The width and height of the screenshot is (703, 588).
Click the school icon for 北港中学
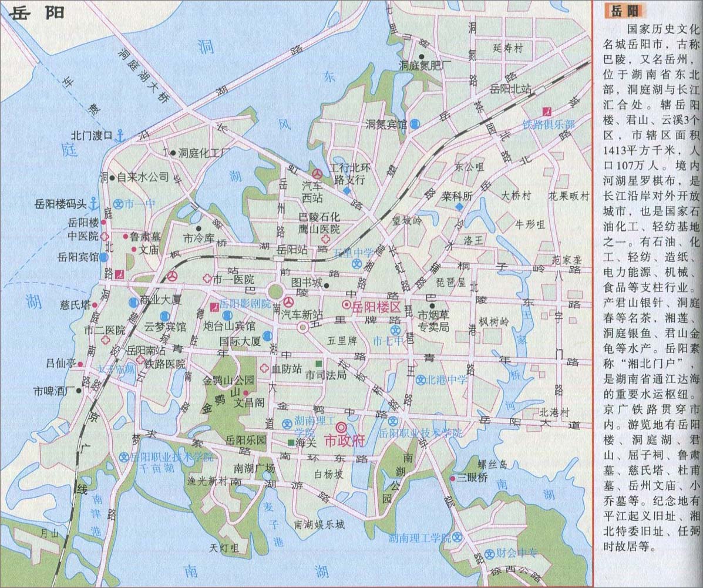421,379
